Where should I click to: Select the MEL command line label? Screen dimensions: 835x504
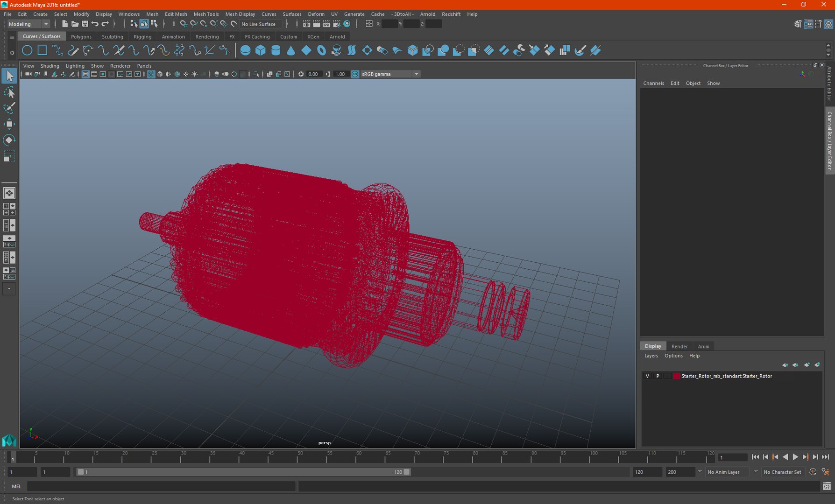click(16, 486)
